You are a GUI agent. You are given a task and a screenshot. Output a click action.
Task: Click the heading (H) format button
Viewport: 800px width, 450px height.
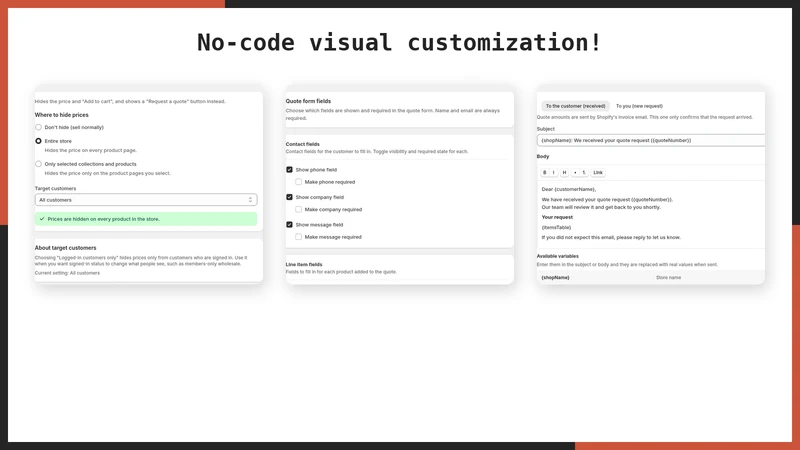[x=564, y=172]
